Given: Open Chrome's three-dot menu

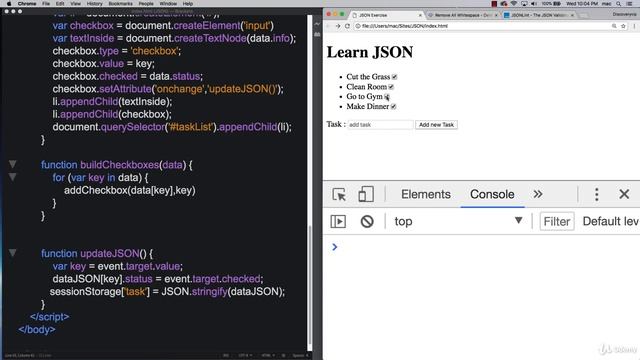Looking at the screenshot, I should click(x=634, y=26).
